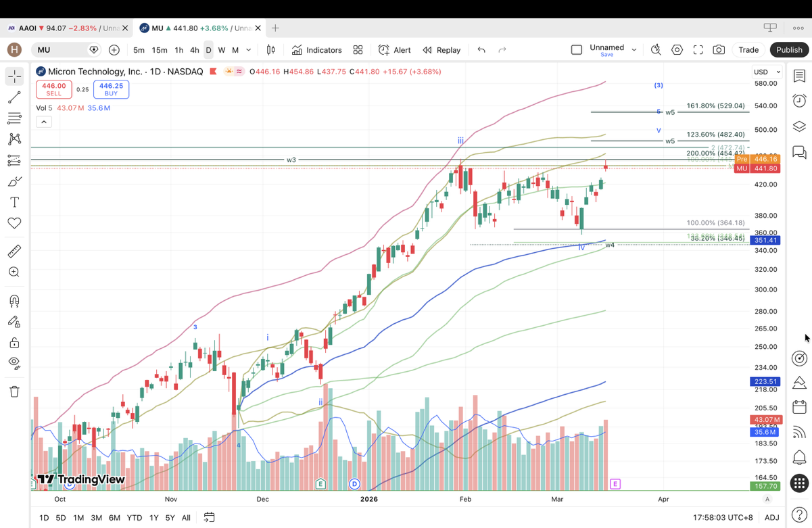Collapse the indicator legend chevron

click(44, 122)
